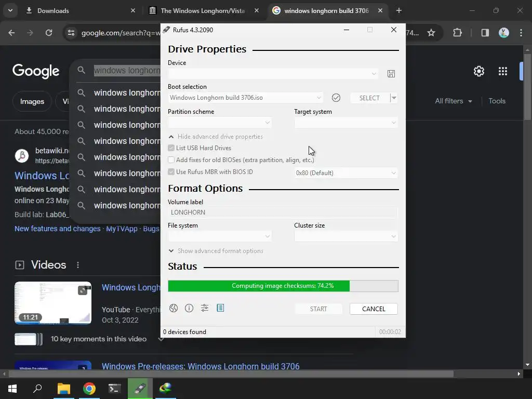Open the All filters dropdown on Google

(x=453, y=101)
